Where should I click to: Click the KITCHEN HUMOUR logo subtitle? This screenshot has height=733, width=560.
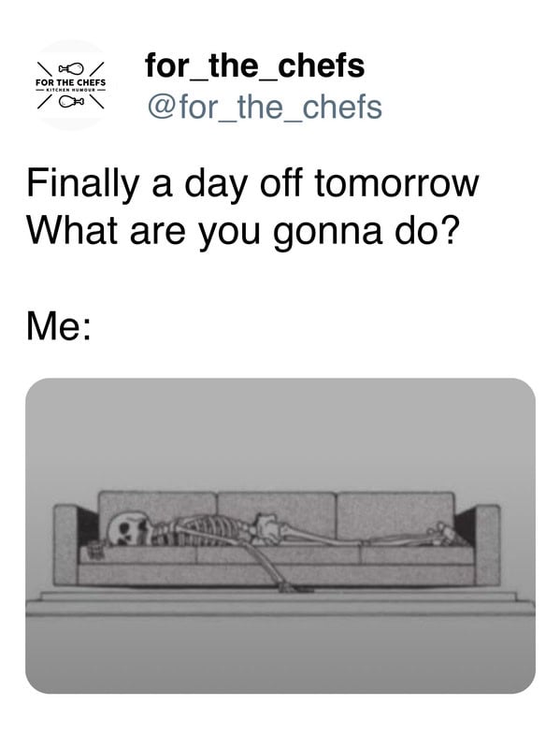click(71, 89)
